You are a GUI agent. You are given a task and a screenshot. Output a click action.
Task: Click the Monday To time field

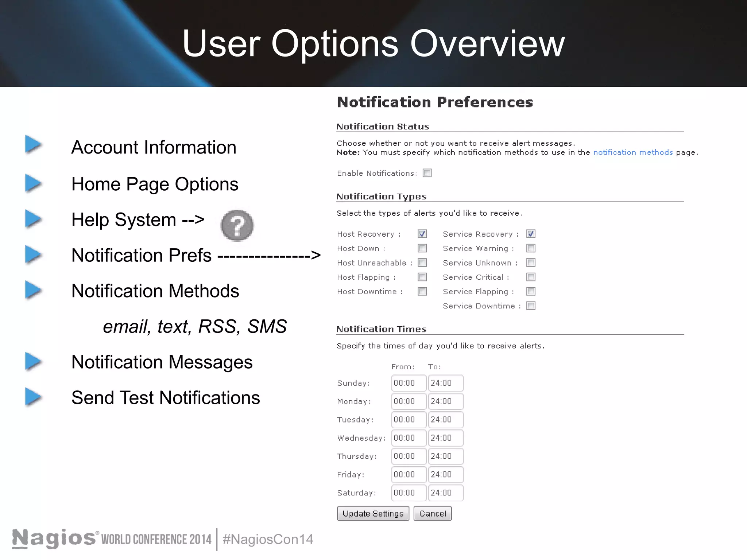(446, 401)
